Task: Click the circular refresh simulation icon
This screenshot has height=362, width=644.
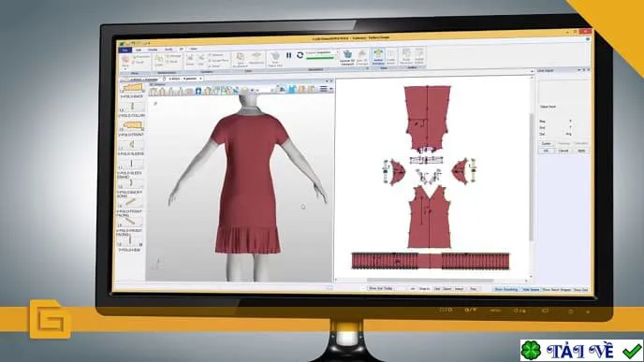Action: tap(300, 55)
